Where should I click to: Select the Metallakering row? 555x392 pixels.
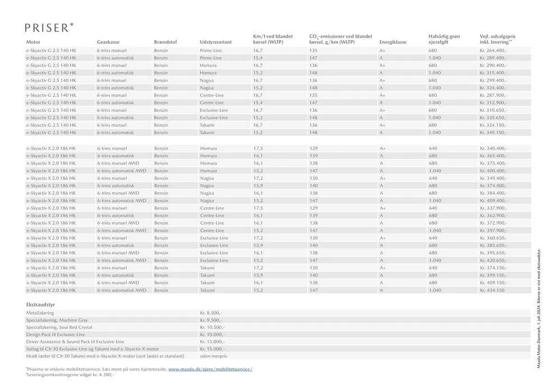(40, 312)
